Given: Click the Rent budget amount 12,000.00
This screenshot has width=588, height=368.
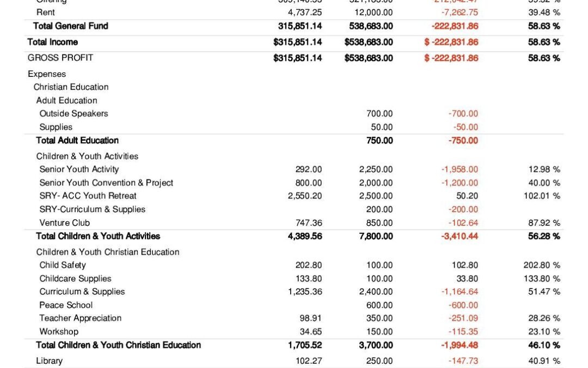Looking at the screenshot, I should [x=373, y=13].
